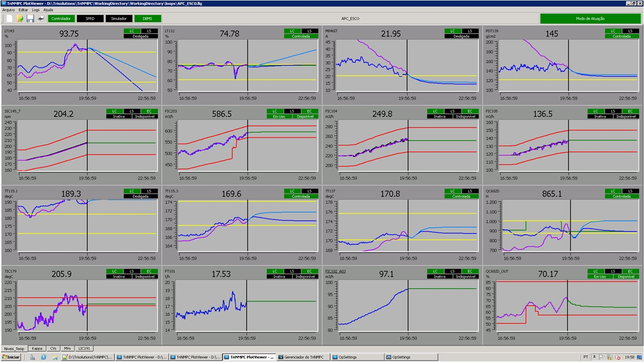Toggle the LC indicator on TIC179 panel
The width and height of the screenshot is (644, 362).
(115, 271)
